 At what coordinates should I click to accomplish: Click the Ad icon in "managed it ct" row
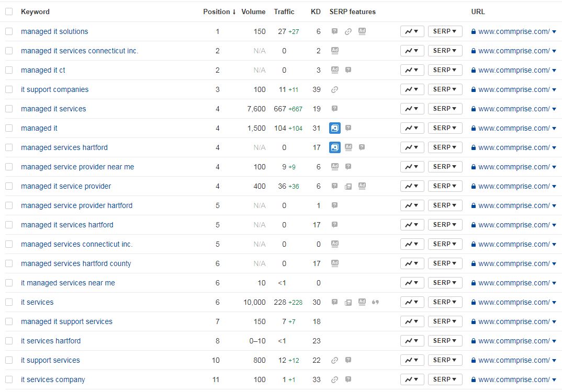click(x=335, y=70)
